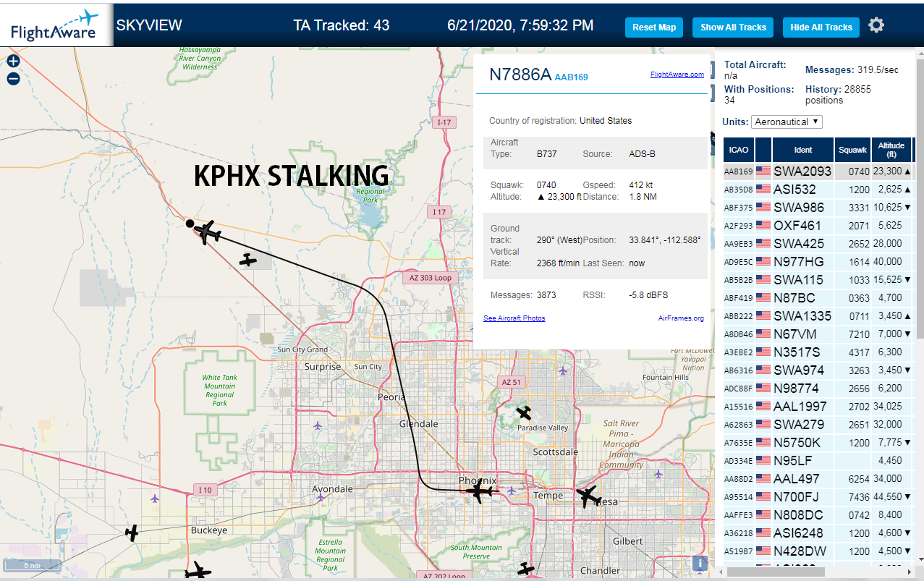Sort table by Altitude (ft) column
Viewport: 924px width, 581px height.
click(x=891, y=150)
